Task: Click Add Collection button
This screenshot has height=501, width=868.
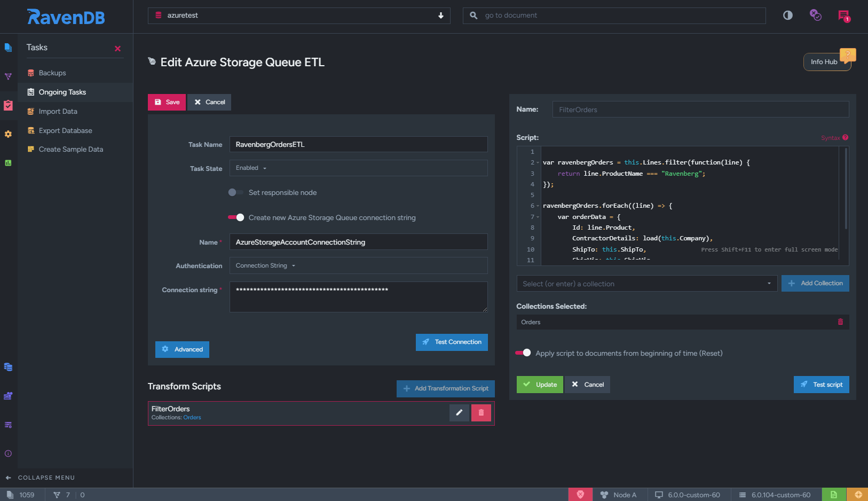Action: [815, 284]
